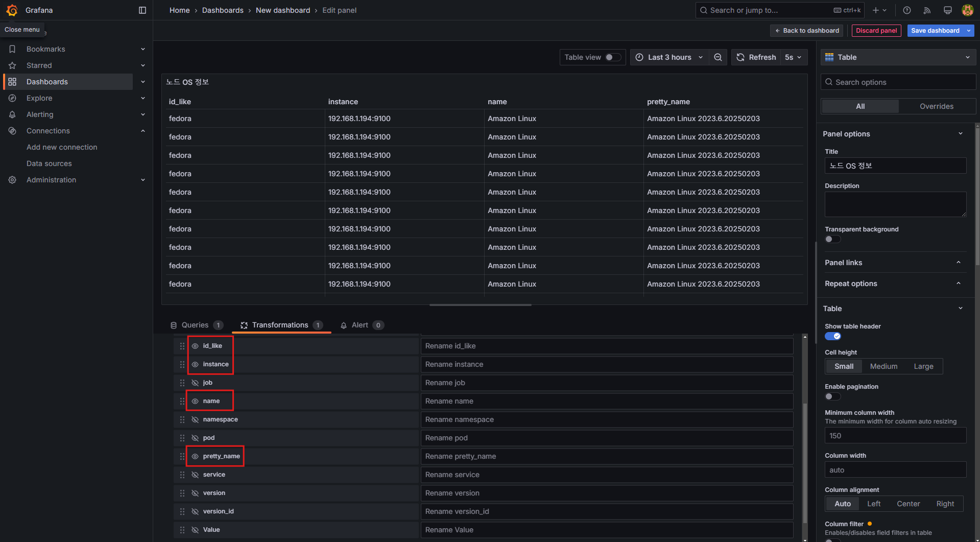Open the Last 3 hours time picker
Screen dimensions: 980x542
(x=669, y=57)
